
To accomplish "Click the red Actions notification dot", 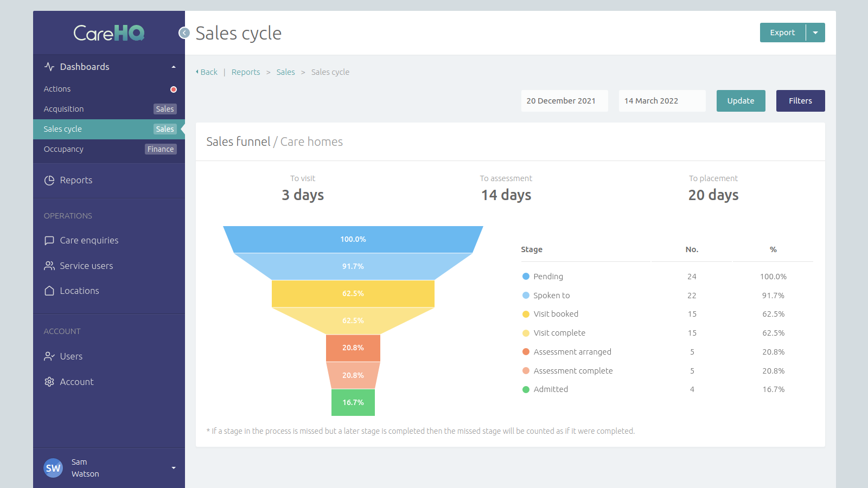I will (x=174, y=89).
